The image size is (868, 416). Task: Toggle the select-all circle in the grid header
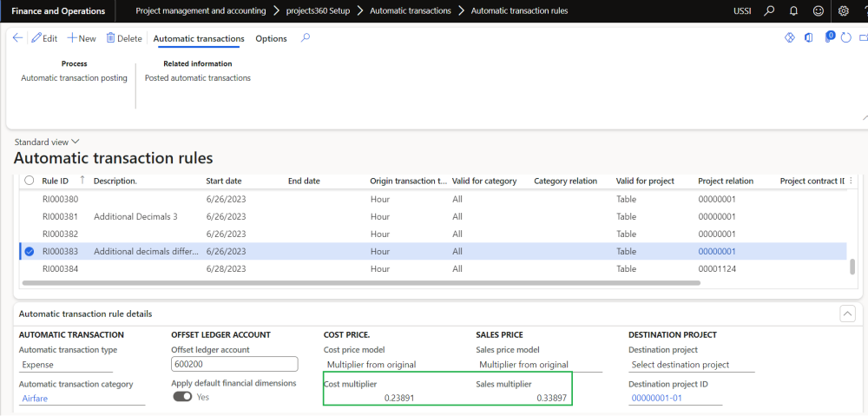pyautogui.click(x=30, y=181)
